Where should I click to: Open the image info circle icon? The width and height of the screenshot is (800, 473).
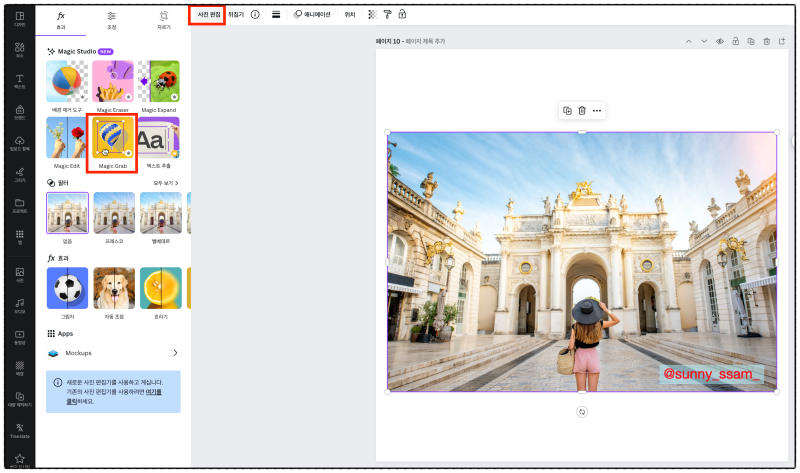[x=255, y=15]
